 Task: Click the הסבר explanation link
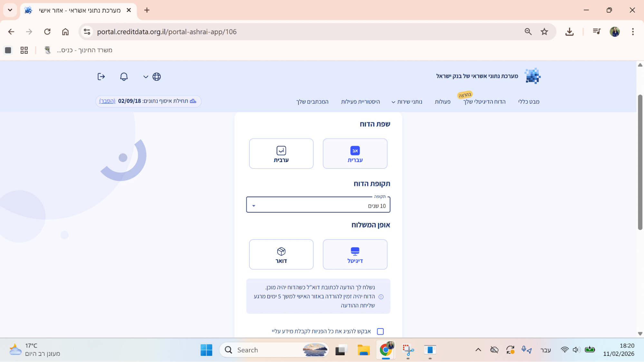[107, 101]
